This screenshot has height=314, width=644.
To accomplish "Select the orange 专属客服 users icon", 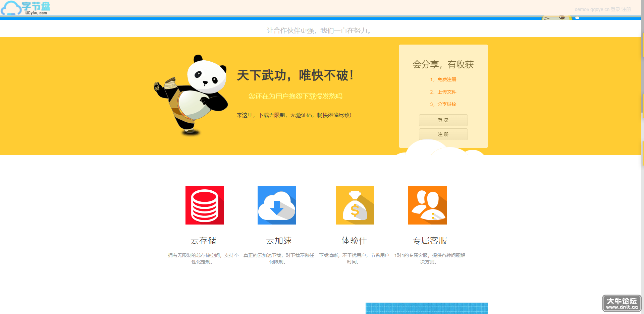I will (427, 205).
